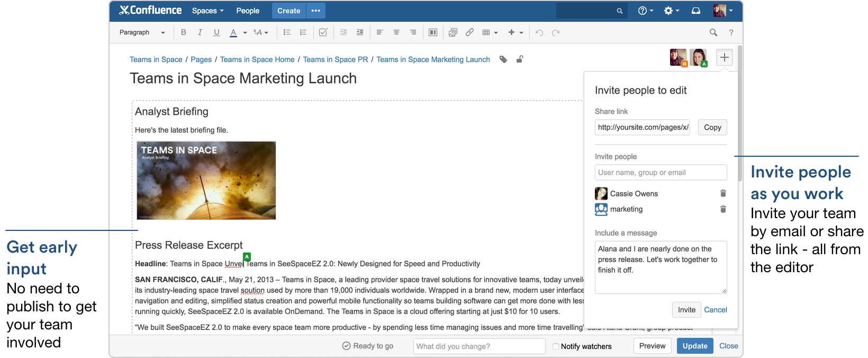The width and height of the screenshot is (868, 358).
Task: Open the Teams in Space Marketing Launch breadcrumb
Action: pyautogui.click(x=433, y=59)
